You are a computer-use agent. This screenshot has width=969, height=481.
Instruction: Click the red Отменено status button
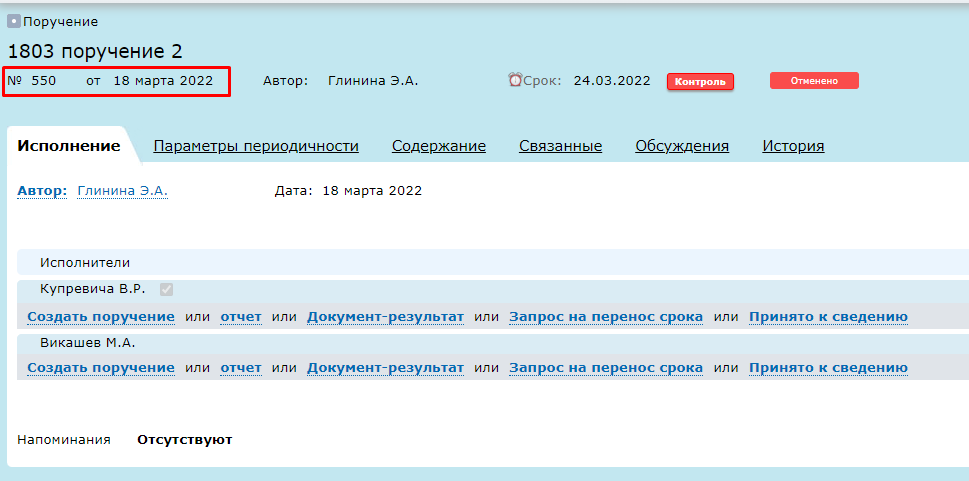point(814,80)
